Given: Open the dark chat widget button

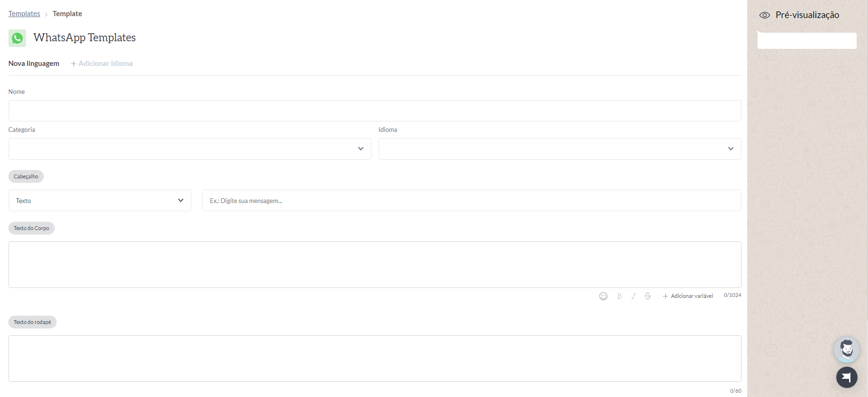Looking at the screenshot, I should [x=847, y=377].
